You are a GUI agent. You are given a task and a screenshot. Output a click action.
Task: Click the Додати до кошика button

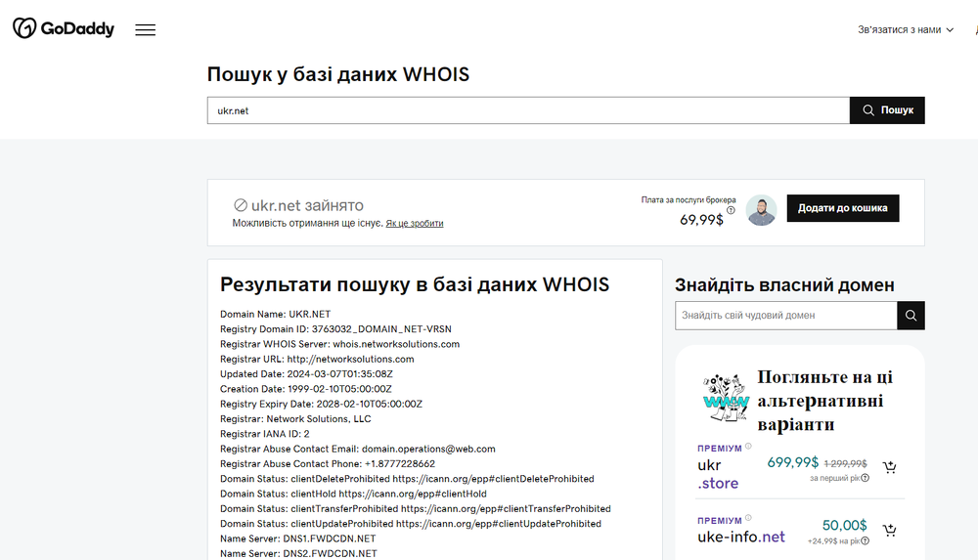[843, 207]
